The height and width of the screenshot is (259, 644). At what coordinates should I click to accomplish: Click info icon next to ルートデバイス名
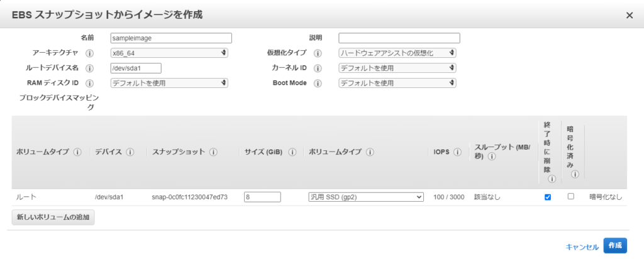pyautogui.click(x=89, y=69)
